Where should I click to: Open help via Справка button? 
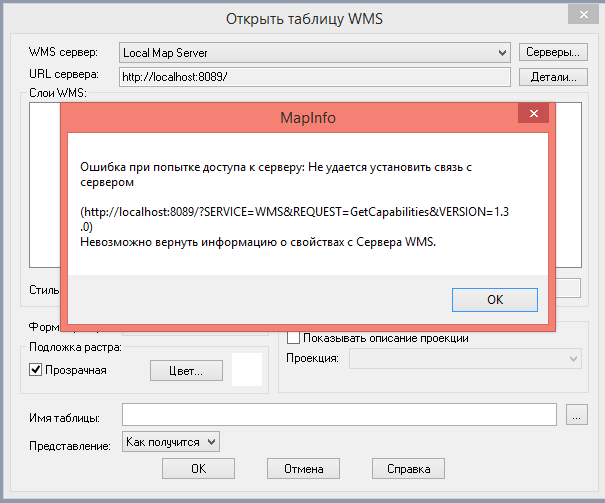click(x=408, y=469)
